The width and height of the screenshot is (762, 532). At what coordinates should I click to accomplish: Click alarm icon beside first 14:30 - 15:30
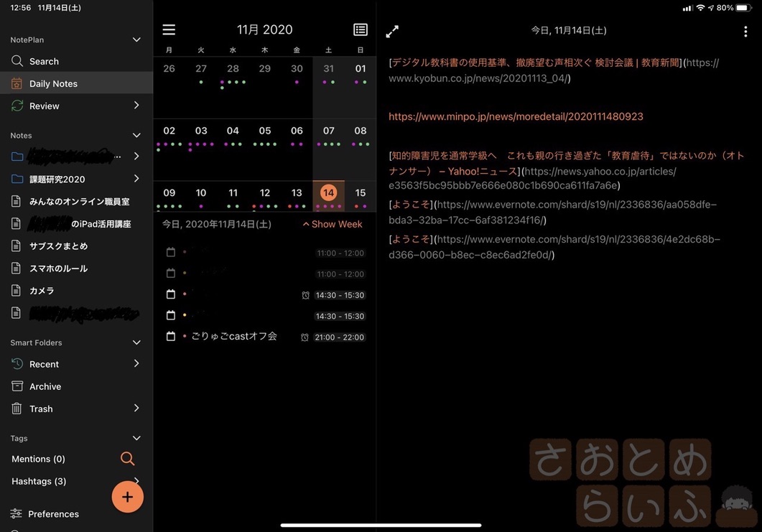pos(305,295)
